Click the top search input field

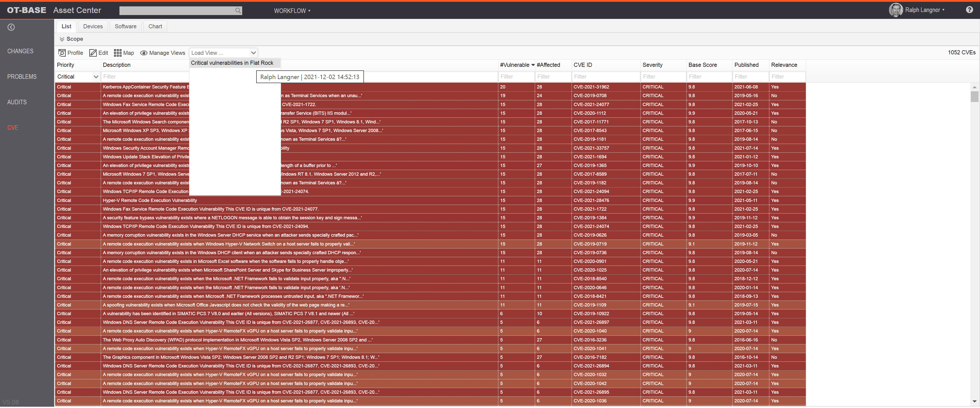[x=177, y=11]
